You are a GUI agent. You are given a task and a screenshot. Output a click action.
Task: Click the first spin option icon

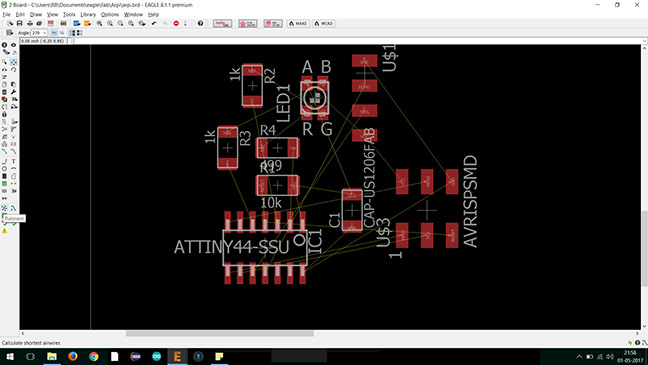(72, 33)
